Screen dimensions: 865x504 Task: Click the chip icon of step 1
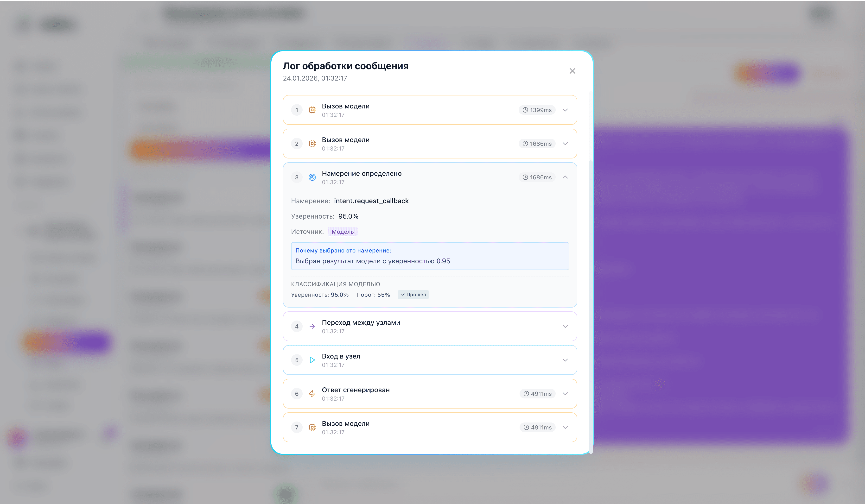click(312, 110)
